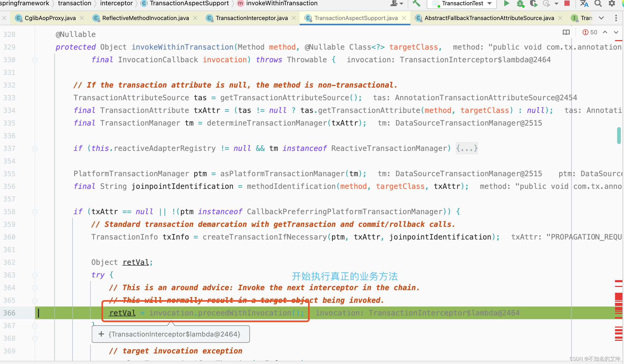Collapse method fold marker at line 330
624x364 pixels.
(35, 60)
